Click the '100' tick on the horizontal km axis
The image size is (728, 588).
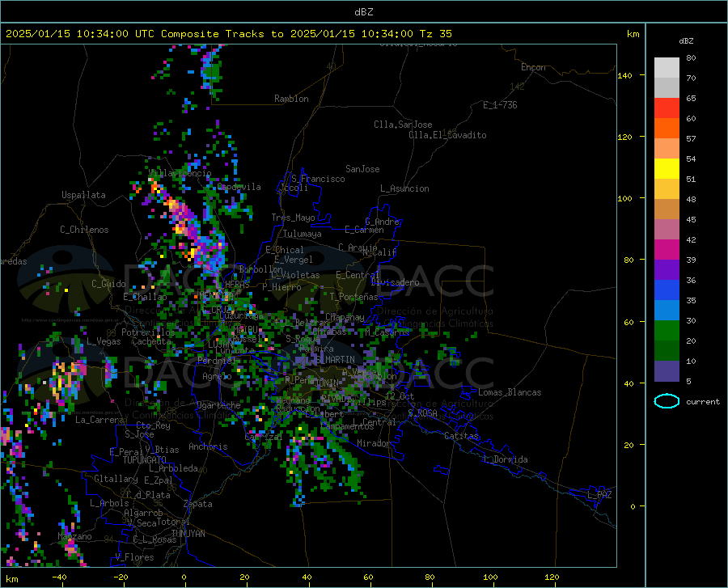point(490,577)
